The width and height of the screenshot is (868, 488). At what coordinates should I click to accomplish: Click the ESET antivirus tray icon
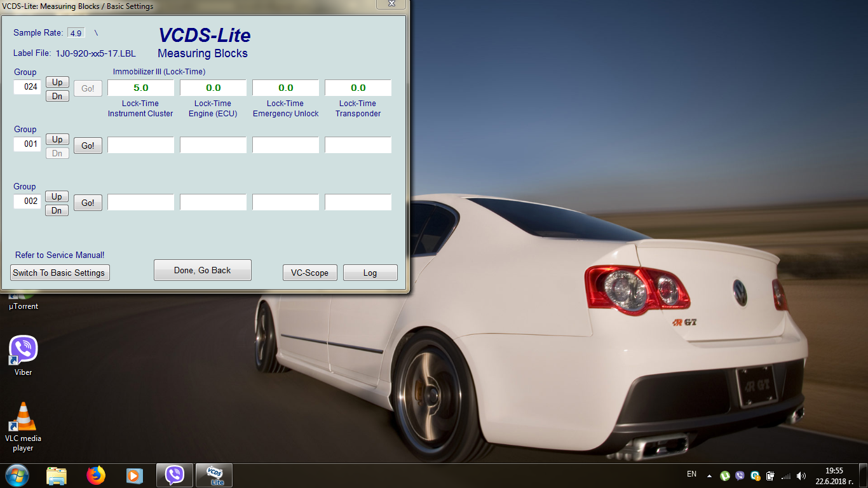pyautogui.click(x=755, y=475)
